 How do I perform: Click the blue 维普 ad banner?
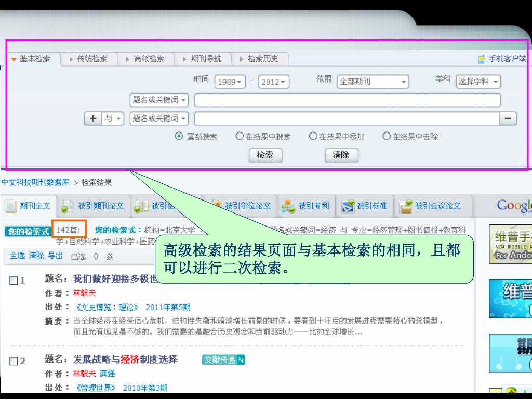[510, 299]
